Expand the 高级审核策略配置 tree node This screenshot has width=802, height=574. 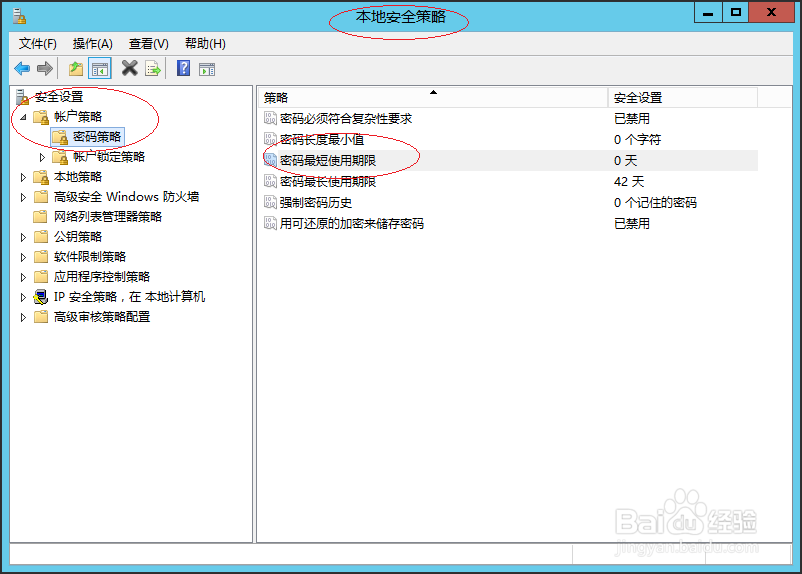(23, 317)
